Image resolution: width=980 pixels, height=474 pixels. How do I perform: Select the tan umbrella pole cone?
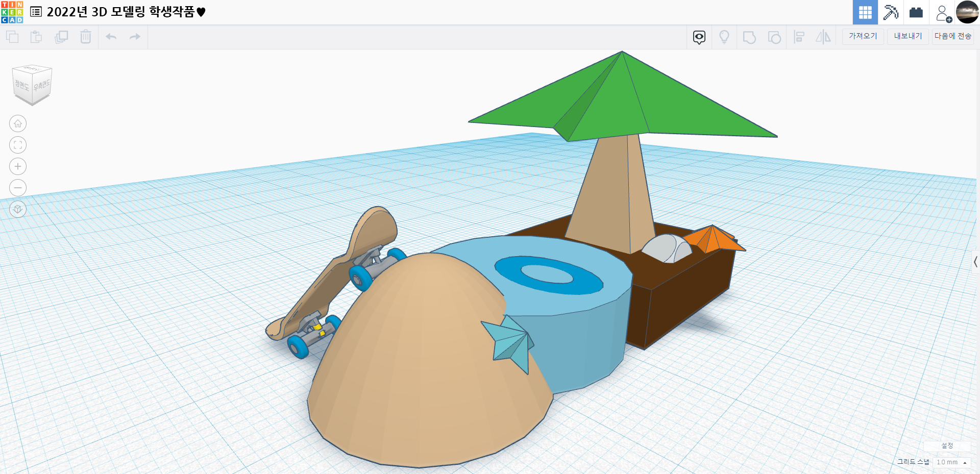[610, 194]
